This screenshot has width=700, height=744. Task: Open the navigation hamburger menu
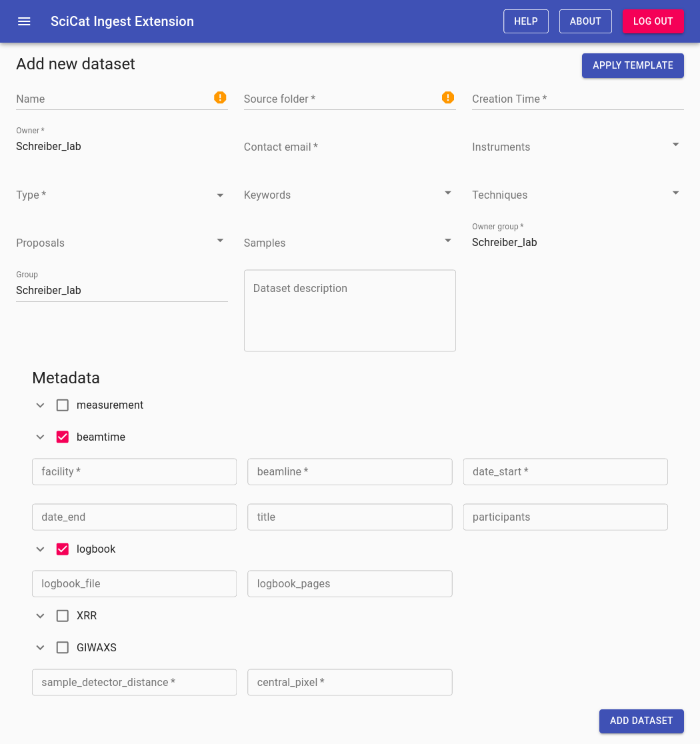[x=24, y=21]
